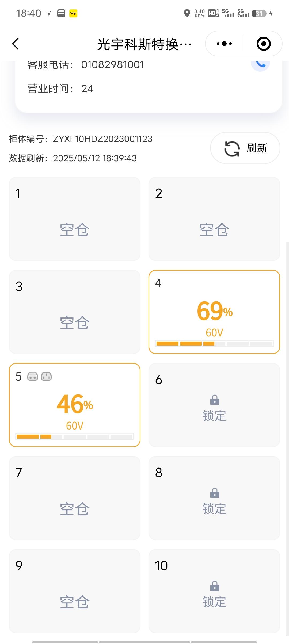
Task: Click the first socket icon in slot 5
Action: [x=33, y=376]
